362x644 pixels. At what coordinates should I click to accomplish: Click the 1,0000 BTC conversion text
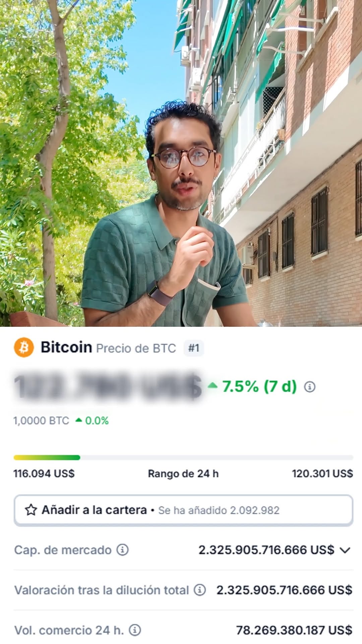41,421
